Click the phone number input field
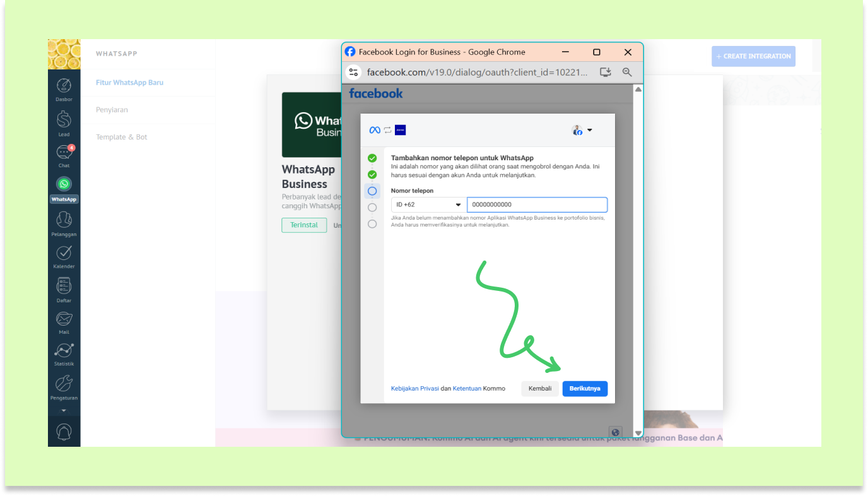The height and width of the screenshot is (496, 868). [537, 204]
